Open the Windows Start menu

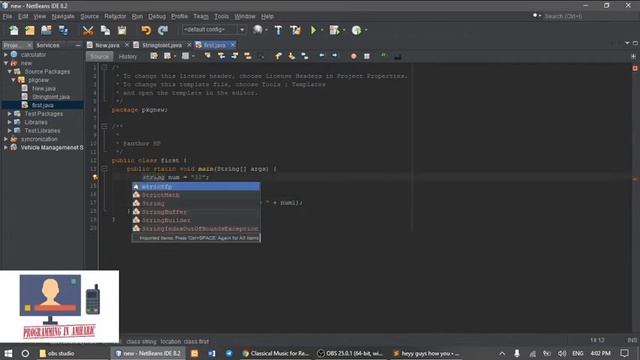click(x=8, y=353)
